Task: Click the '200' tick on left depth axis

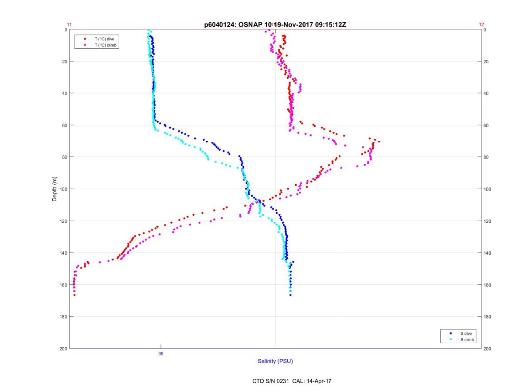Action: (x=63, y=349)
